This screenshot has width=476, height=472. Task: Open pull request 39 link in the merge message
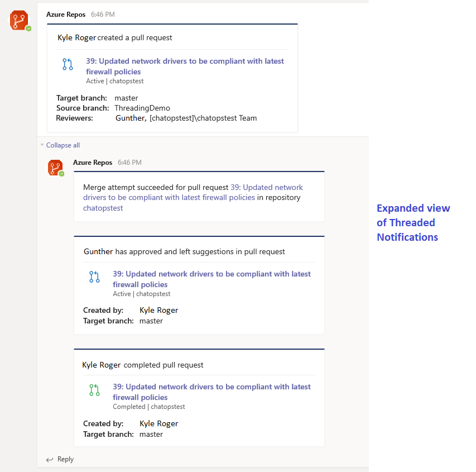pos(268,187)
